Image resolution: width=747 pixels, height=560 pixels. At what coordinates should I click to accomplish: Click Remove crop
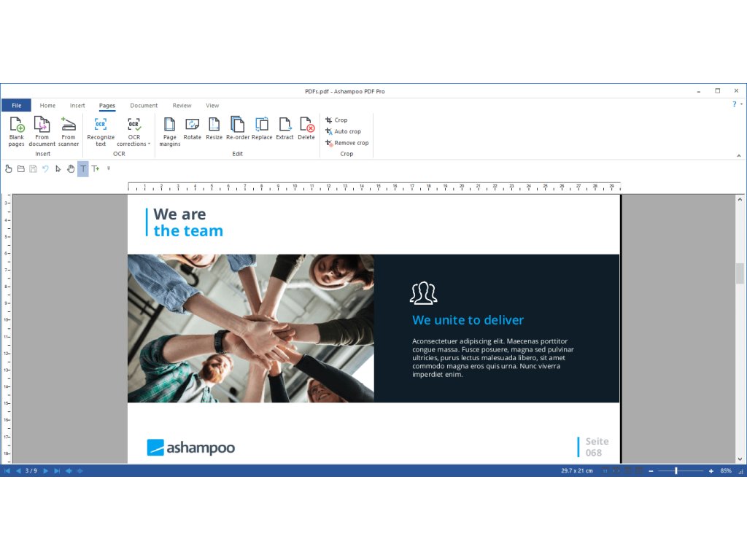coord(347,143)
